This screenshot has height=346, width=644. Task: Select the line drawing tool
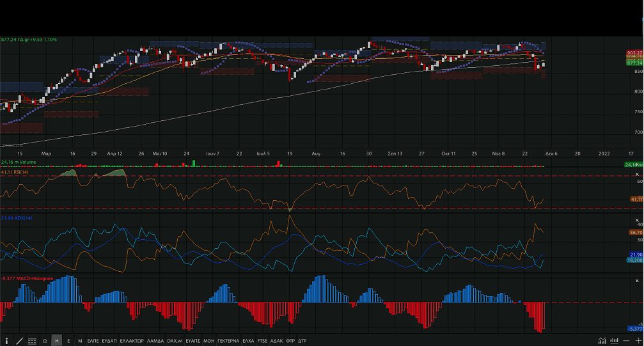19,341
